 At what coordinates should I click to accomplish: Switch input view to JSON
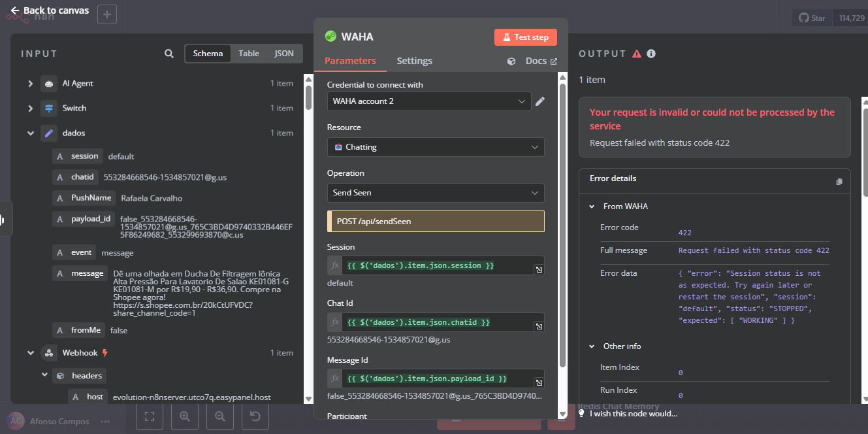tap(284, 54)
